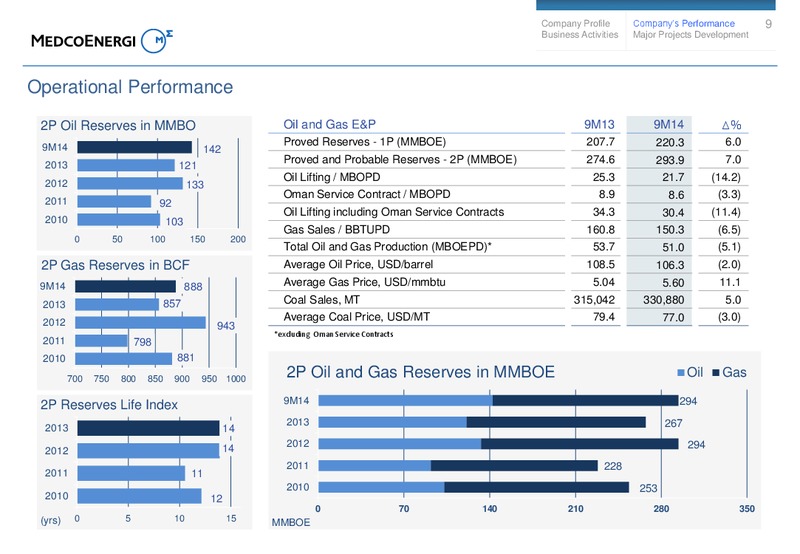Click Oil Lifting including Oman Service Contracts row
The image size is (800, 554).
(393, 212)
